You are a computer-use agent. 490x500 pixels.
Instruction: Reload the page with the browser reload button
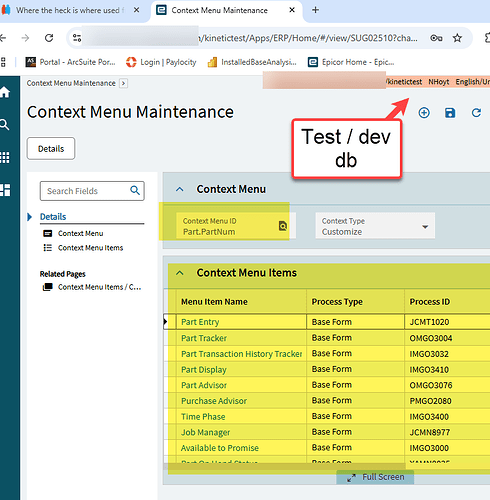click(49, 38)
